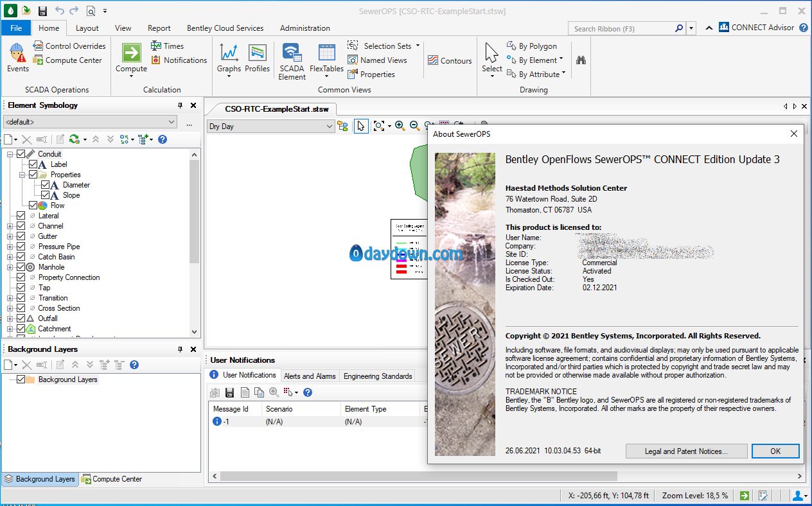Viewport: 812px width, 506px height.
Task: Open SCADA Element view
Action: [x=292, y=62]
